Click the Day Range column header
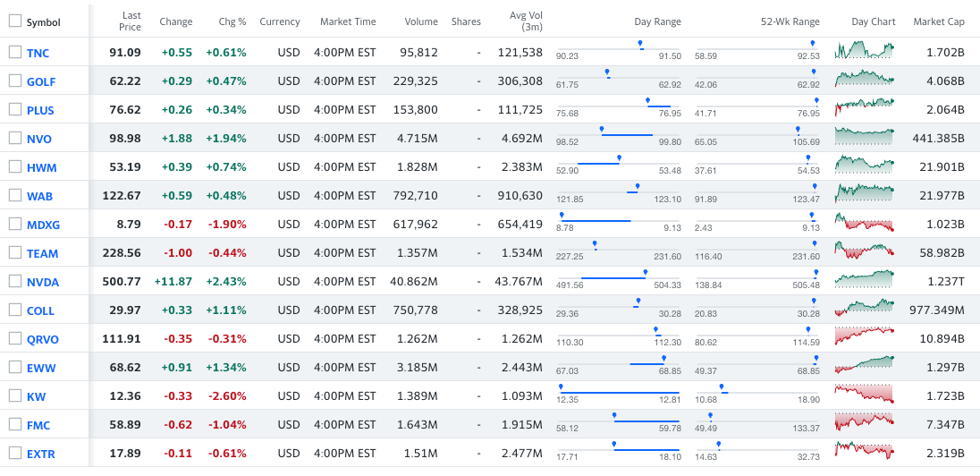Image resolution: width=980 pixels, height=476 pixels. coord(657,21)
